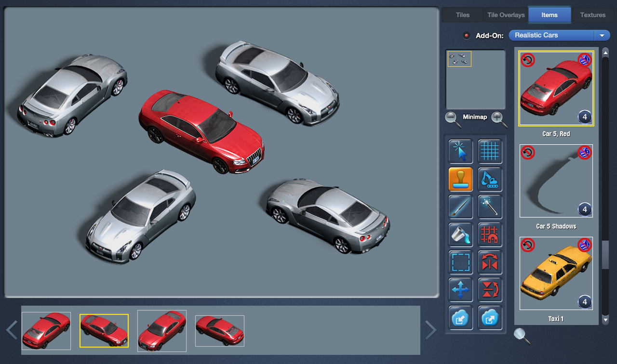Select the fourth red car variant thumbnail
Image resolution: width=617 pixels, height=364 pixels.
click(220, 331)
